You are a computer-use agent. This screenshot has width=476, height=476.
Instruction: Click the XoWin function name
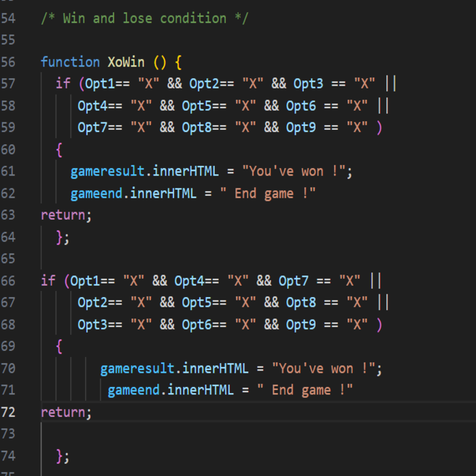tap(126, 62)
